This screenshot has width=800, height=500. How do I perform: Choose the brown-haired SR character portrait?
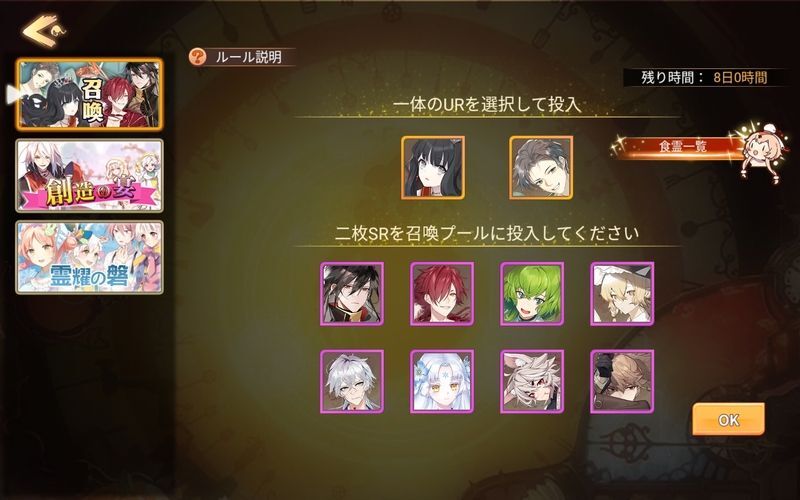click(x=622, y=381)
